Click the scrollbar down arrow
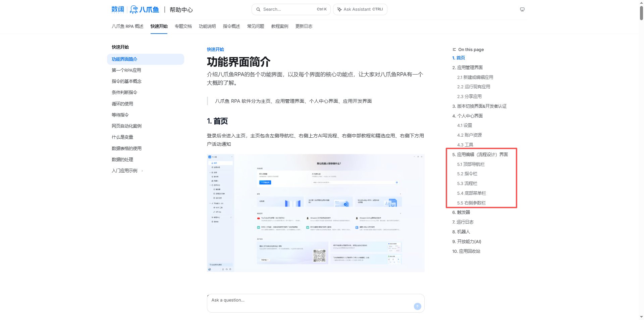The image size is (644, 320). point(641,317)
